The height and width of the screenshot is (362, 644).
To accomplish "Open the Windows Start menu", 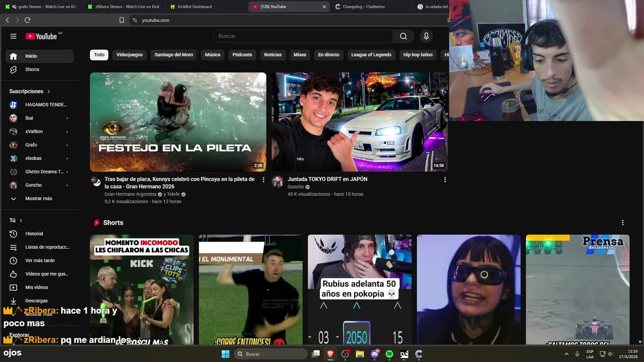I will [x=225, y=354].
